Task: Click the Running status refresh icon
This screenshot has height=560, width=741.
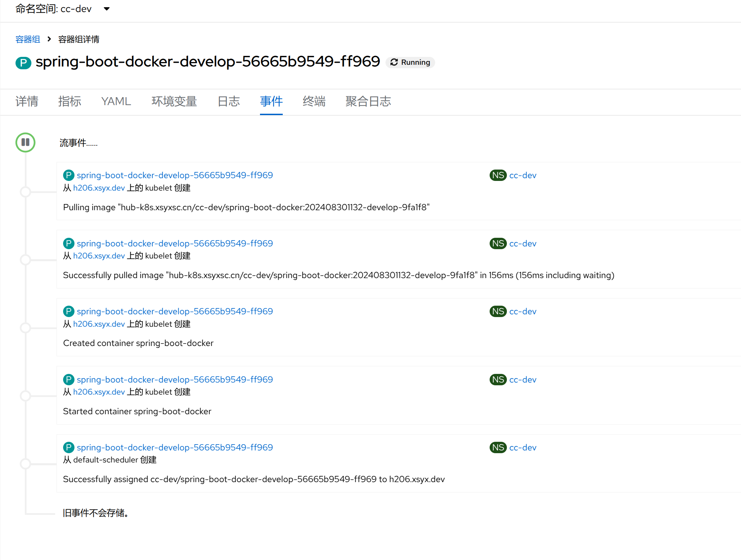Action: click(x=394, y=62)
